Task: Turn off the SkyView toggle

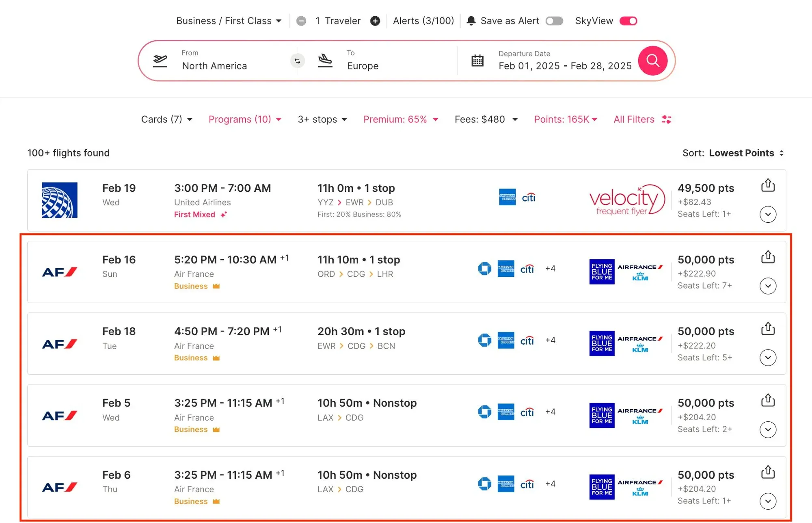Action: click(628, 21)
